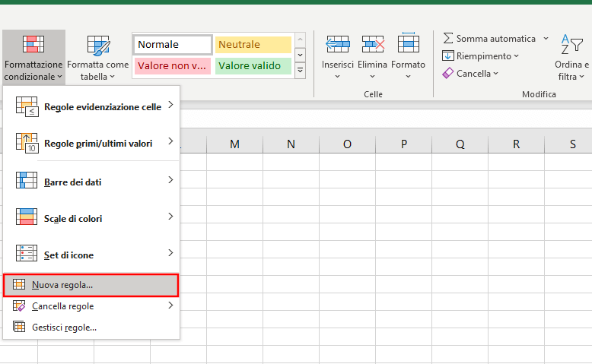The image size is (592, 364).
Task: Open Ordina e filtra icon
Action: [x=571, y=44]
